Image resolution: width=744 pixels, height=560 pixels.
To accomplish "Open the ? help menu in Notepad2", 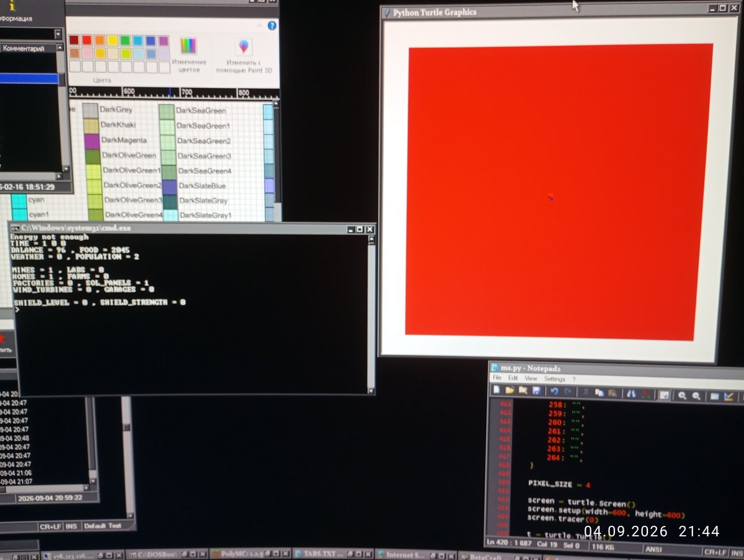I will [x=573, y=379].
